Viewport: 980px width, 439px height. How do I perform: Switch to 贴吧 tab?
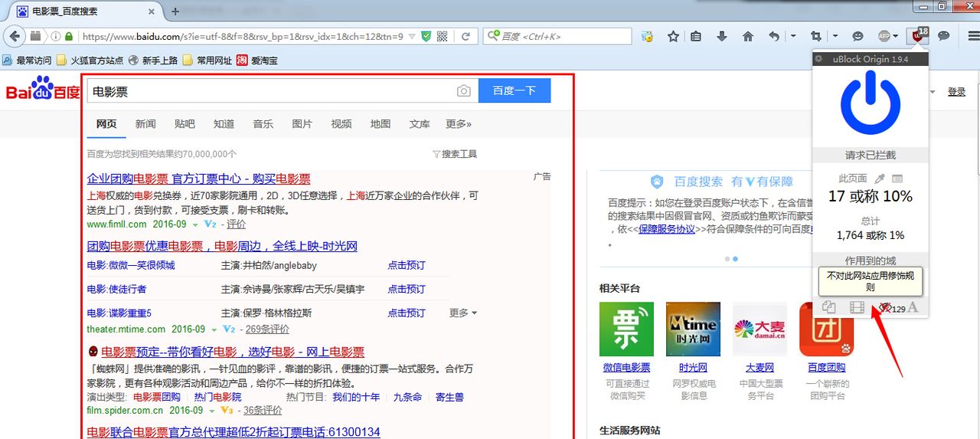pos(185,124)
